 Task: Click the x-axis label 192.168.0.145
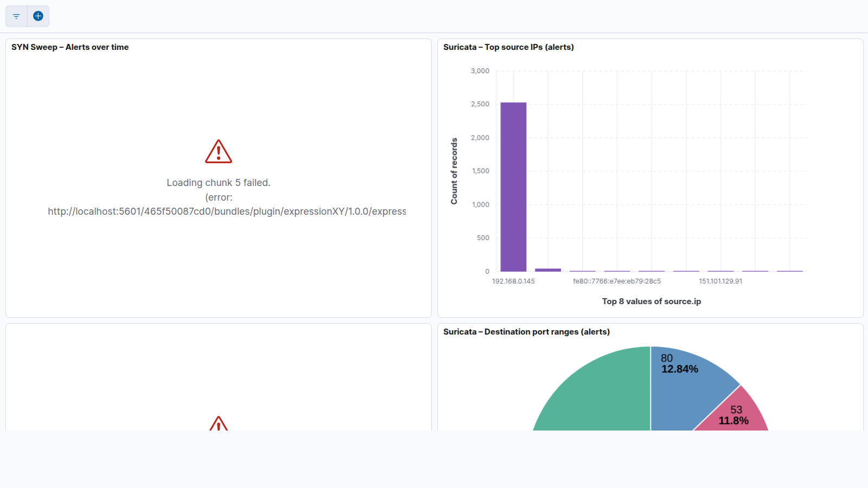pos(513,281)
